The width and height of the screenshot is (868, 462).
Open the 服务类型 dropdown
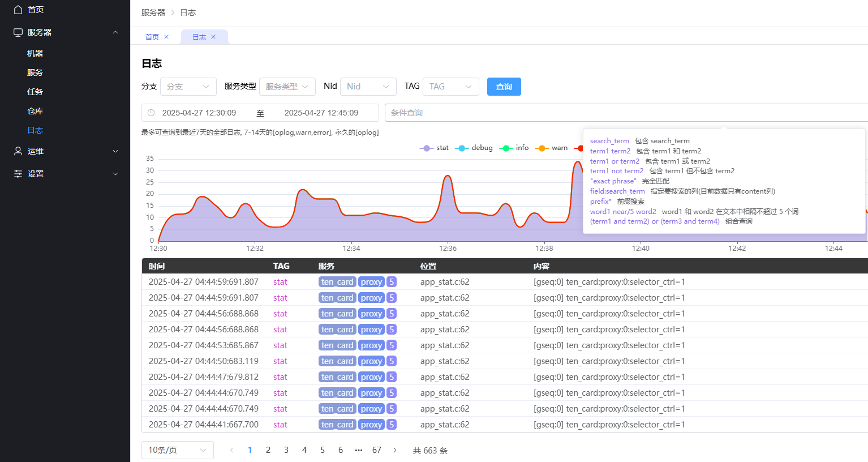[287, 87]
